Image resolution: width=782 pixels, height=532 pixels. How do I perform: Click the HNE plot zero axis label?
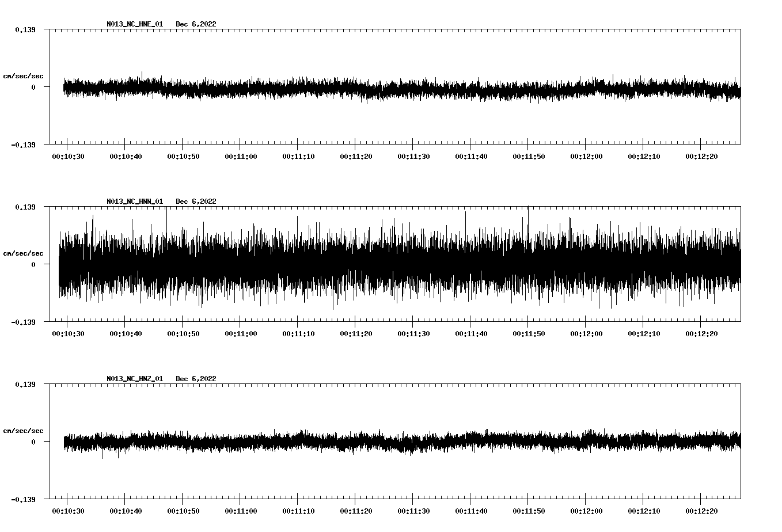(x=33, y=87)
